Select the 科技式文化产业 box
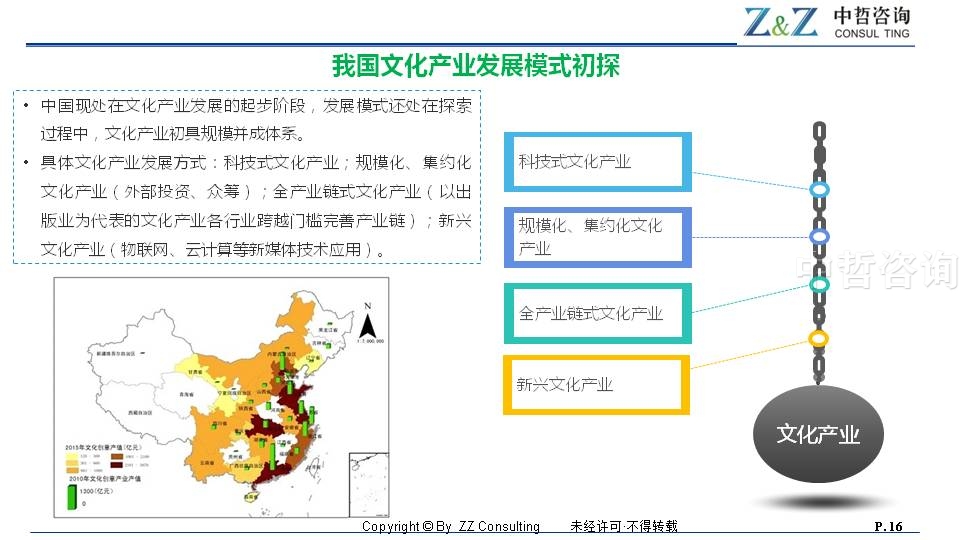This screenshot has height=540, width=960. [x=597, y=162]
